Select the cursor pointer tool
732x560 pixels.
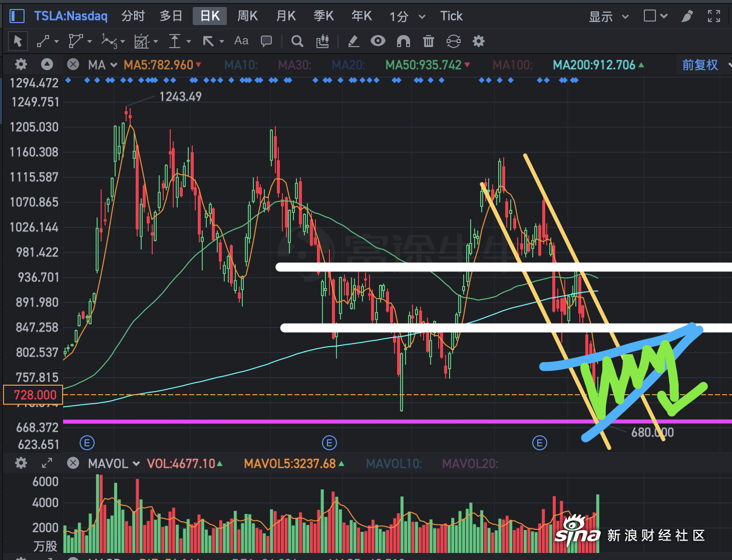tap(18, 41)
